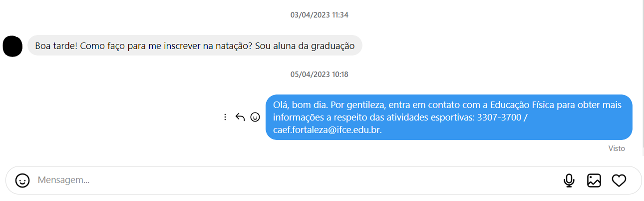Click the phone number 3307-3700
This screenshot has width=644, height=201.
[x=498, y=117]
